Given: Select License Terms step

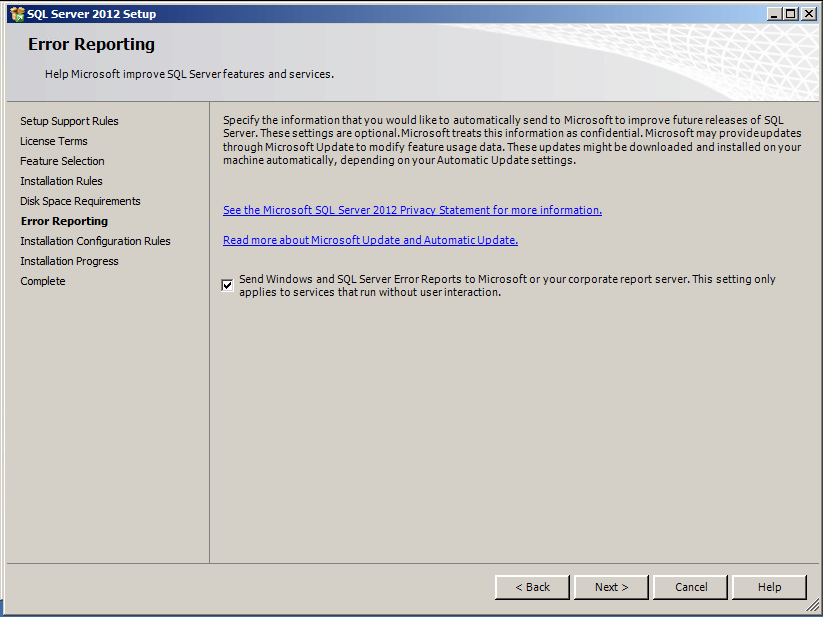Looking at the screenshot, I should (x=54, y=141).
